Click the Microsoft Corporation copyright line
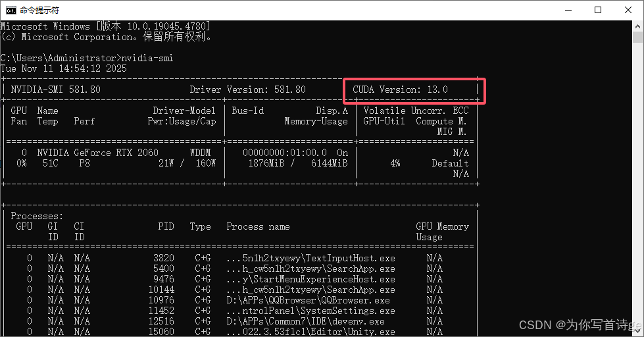The height and width of the screenshot is (337, 644). [106, 37]
